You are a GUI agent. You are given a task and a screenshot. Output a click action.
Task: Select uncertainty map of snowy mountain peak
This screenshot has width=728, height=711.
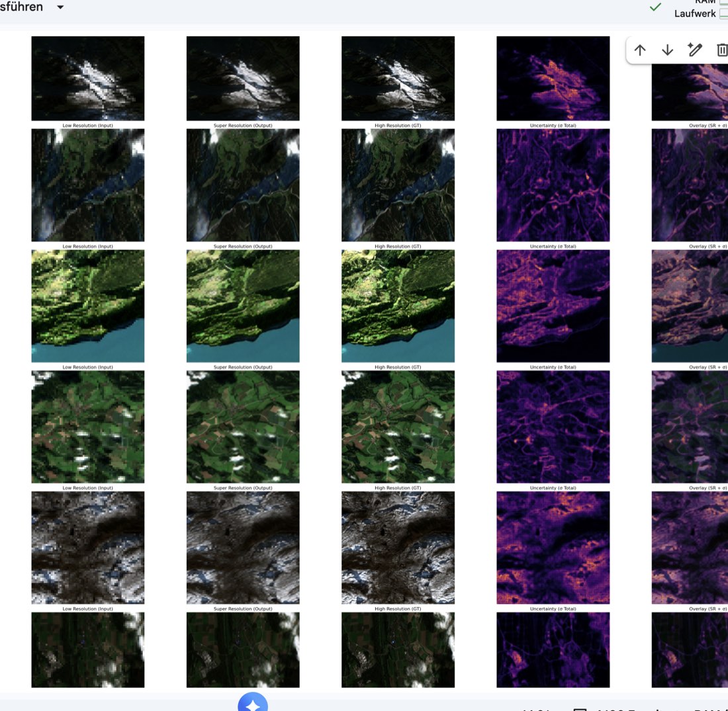553,79
